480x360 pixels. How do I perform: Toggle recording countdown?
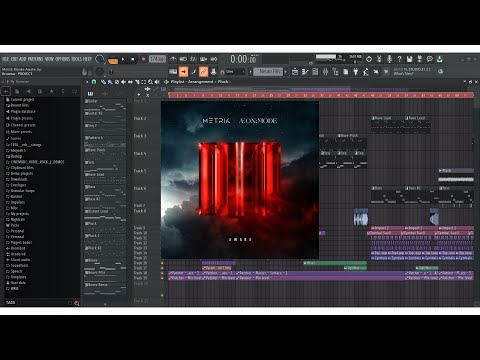193,59
